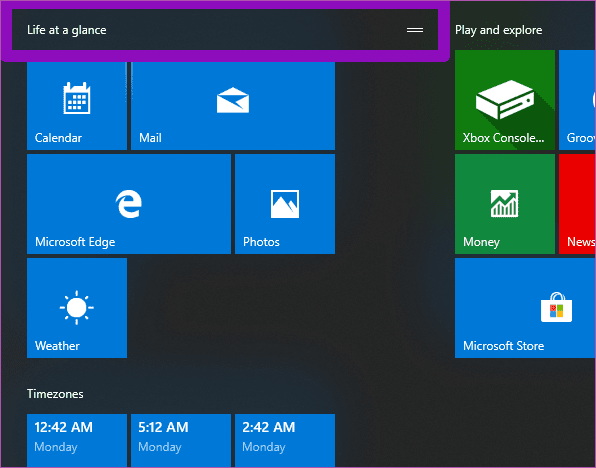
Task: Launch the Microsoft Store tile
Action: coord(525,308)
